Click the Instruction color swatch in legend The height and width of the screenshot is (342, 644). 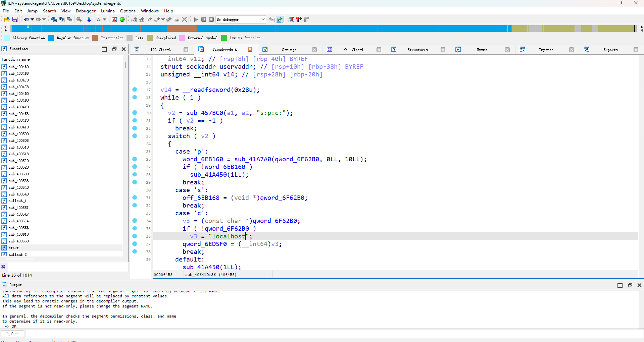click(95, 38)
